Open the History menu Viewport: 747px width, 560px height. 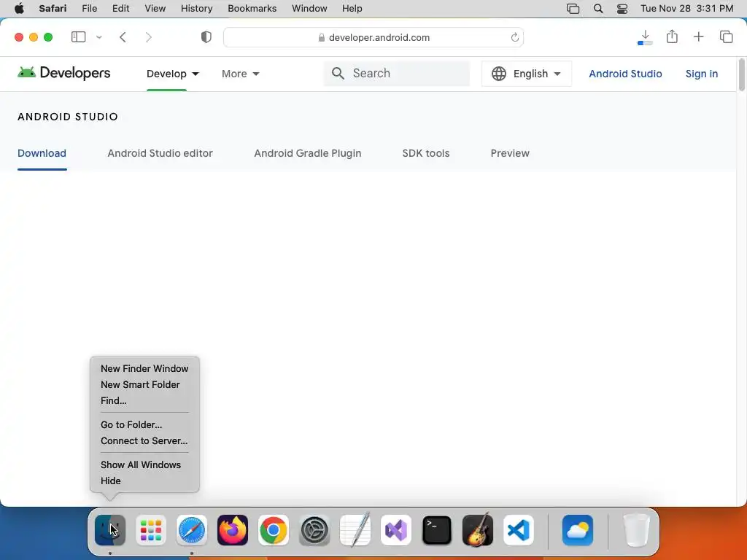click(x=196, y=9)
